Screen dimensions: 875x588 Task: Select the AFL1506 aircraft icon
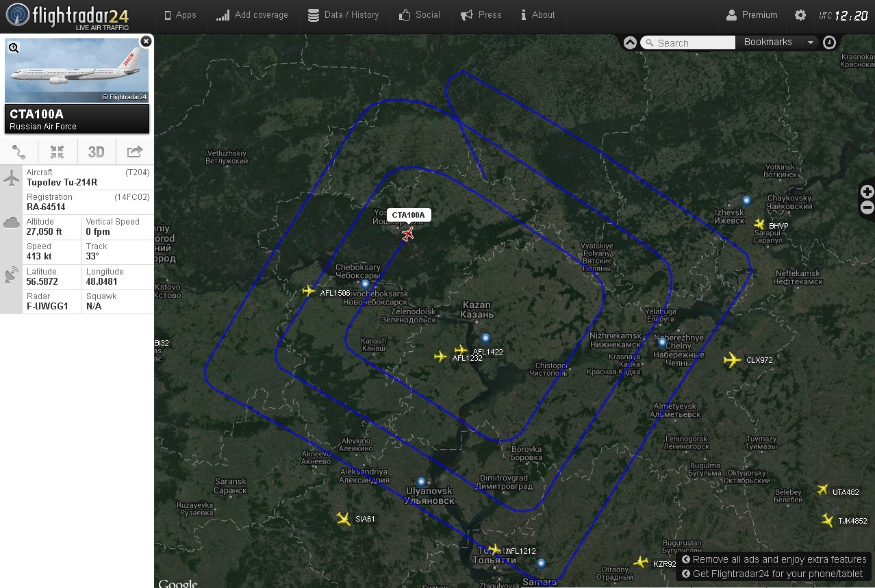pyautogui.click(x=308, y=291)
